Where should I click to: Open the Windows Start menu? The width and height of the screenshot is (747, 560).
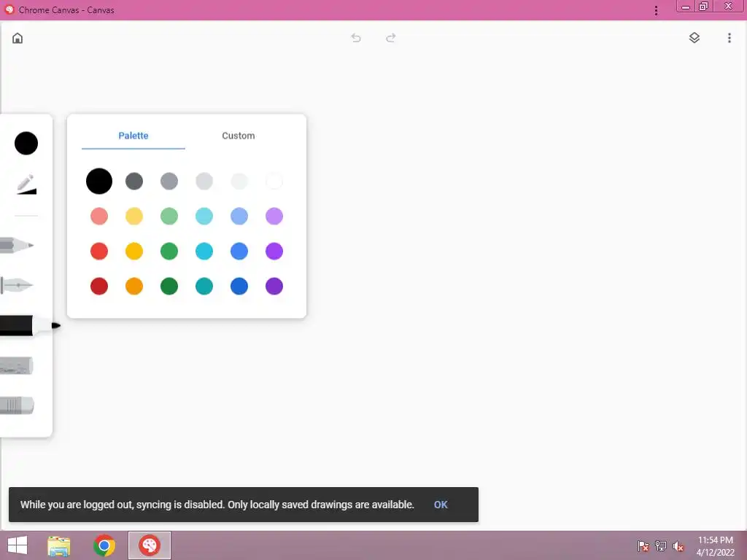click(x=18, y=545)
